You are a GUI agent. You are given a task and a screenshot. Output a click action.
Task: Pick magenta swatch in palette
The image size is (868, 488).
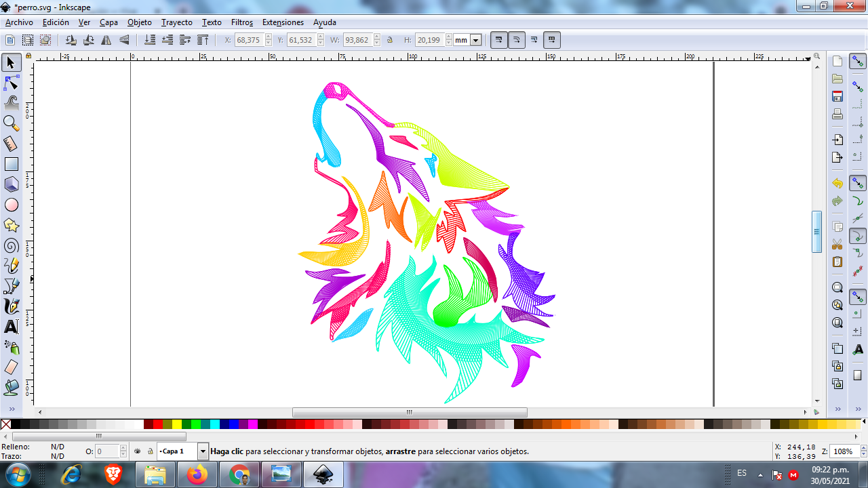pyautogui.click(x=253, y=425)
